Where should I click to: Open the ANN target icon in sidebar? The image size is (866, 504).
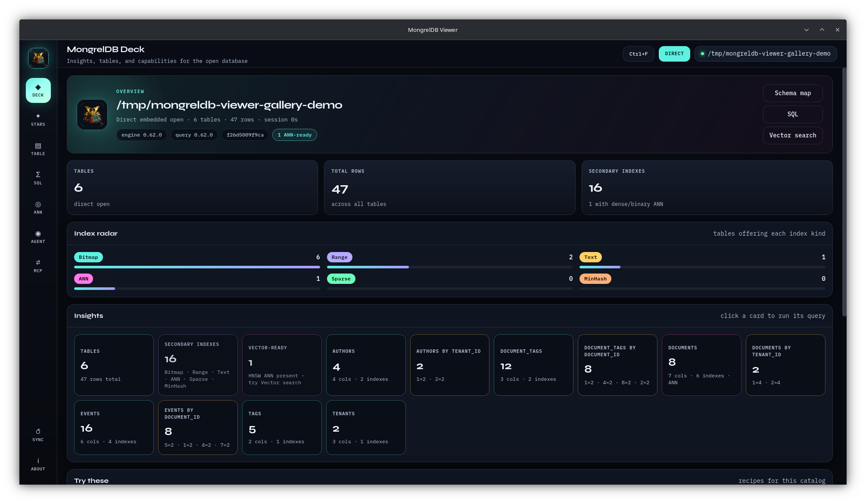38,208
